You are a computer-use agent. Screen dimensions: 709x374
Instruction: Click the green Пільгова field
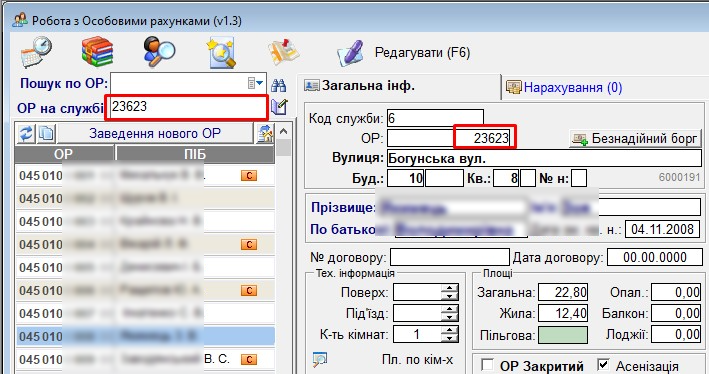(x=563, y=335)
